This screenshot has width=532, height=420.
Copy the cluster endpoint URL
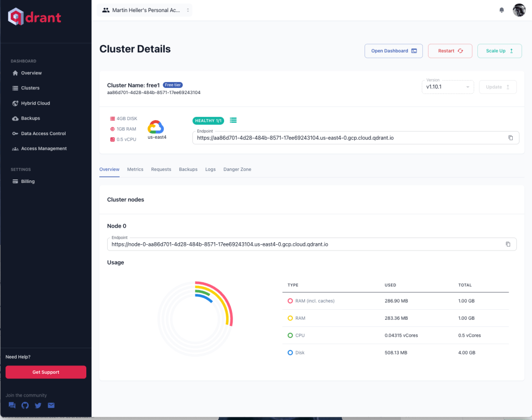(510, 138)
